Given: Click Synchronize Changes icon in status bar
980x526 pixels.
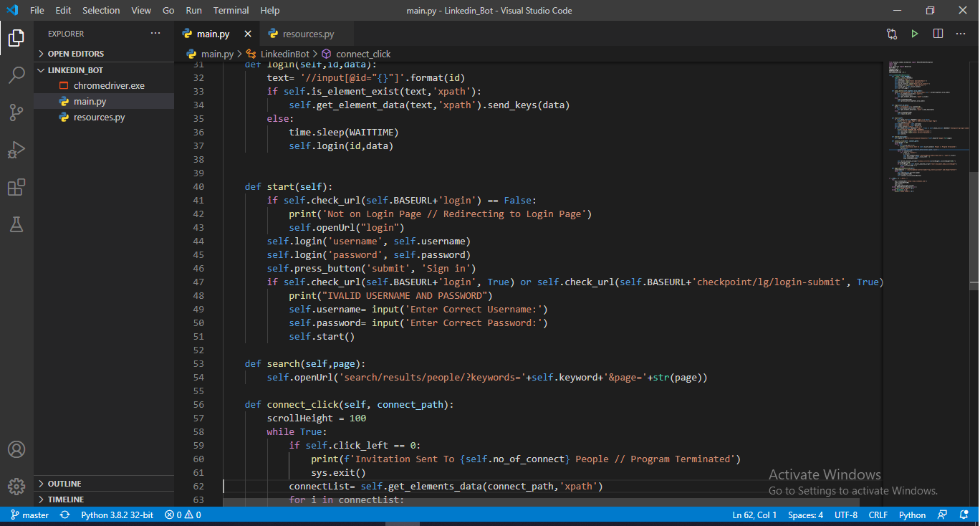Looking at the screenshot, I should pos(65,515).
